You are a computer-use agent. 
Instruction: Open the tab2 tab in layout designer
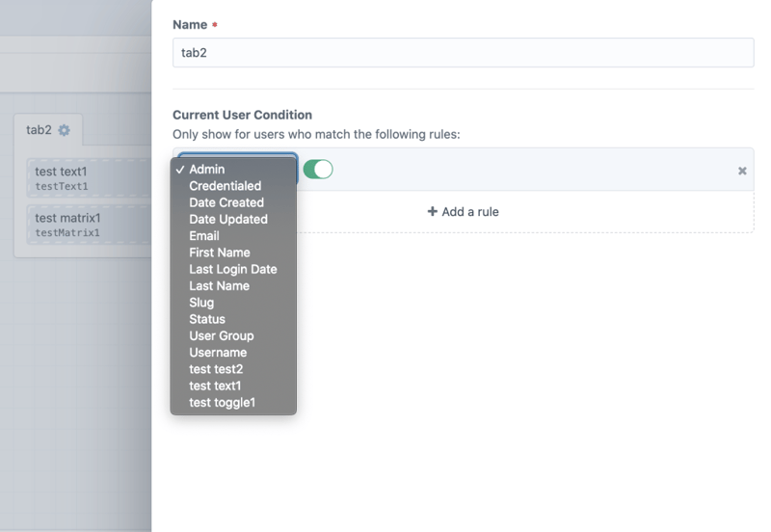39,130
